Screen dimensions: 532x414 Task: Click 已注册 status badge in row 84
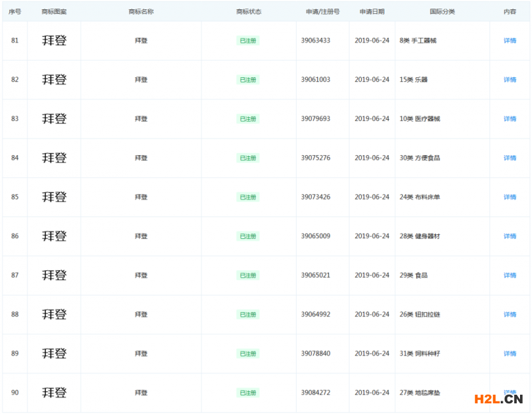(247, 158)
